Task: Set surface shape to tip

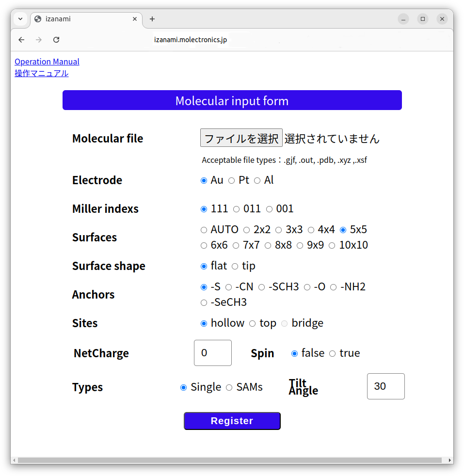Action: 235,267
